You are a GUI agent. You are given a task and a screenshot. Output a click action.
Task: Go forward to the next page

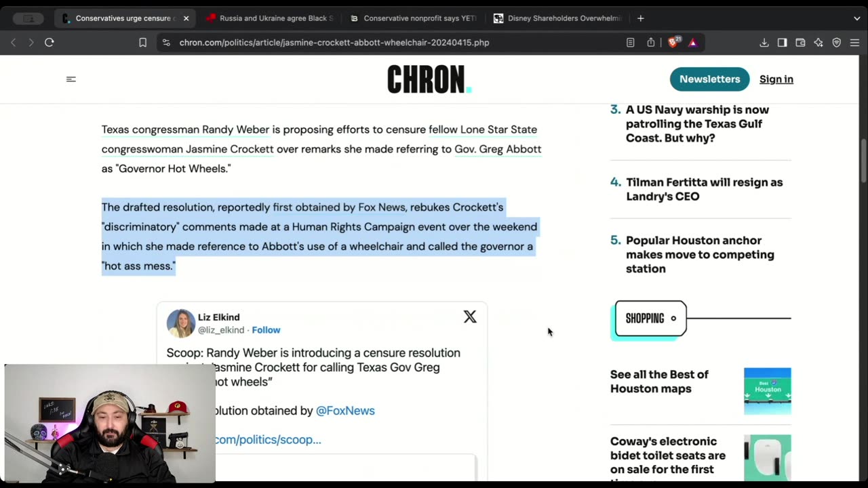click(x=31, y=42)
